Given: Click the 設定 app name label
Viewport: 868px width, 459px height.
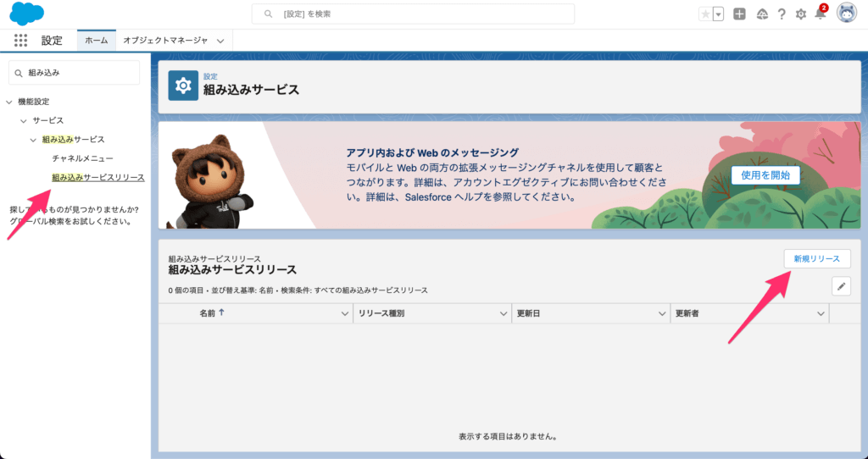Looking at the screenshot, I should [x=52, y=41].
